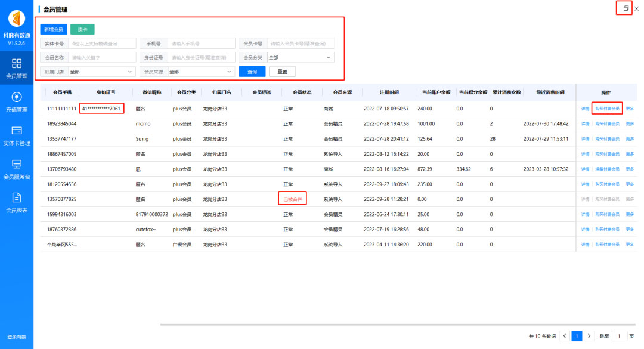Click the 817910000372 nickname cell
The image size is (644, 349).
click(151, 214)
